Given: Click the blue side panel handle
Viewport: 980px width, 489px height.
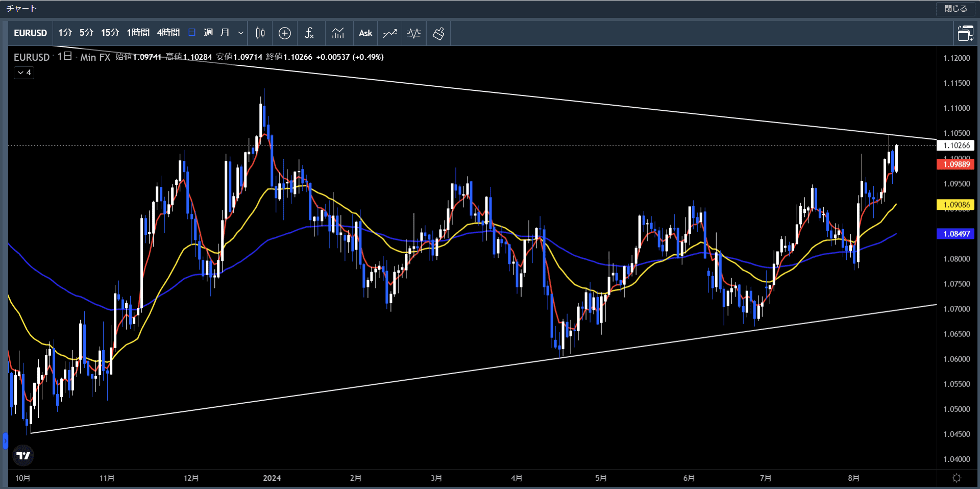Looking at the screenshot, I should 5,440.
